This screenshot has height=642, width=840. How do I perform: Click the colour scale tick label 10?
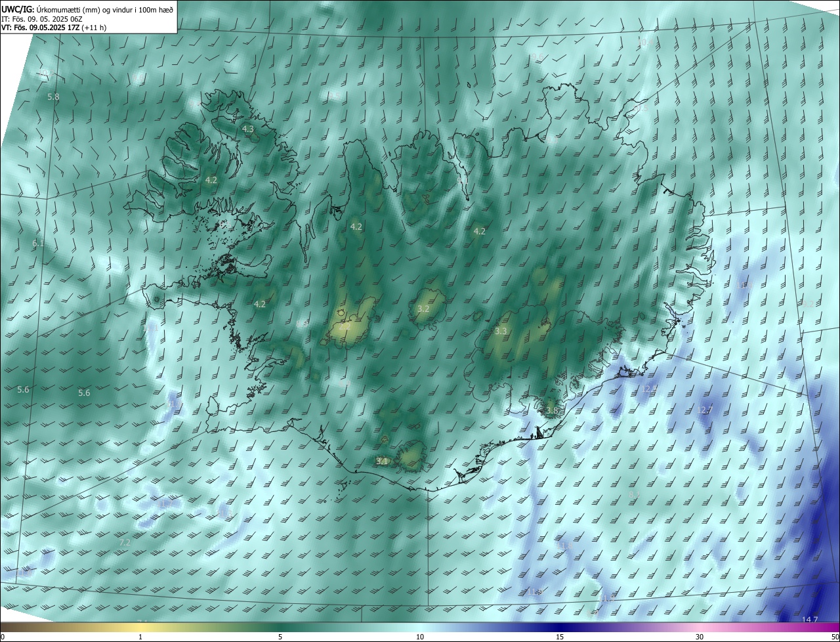(x=420, y=637)
